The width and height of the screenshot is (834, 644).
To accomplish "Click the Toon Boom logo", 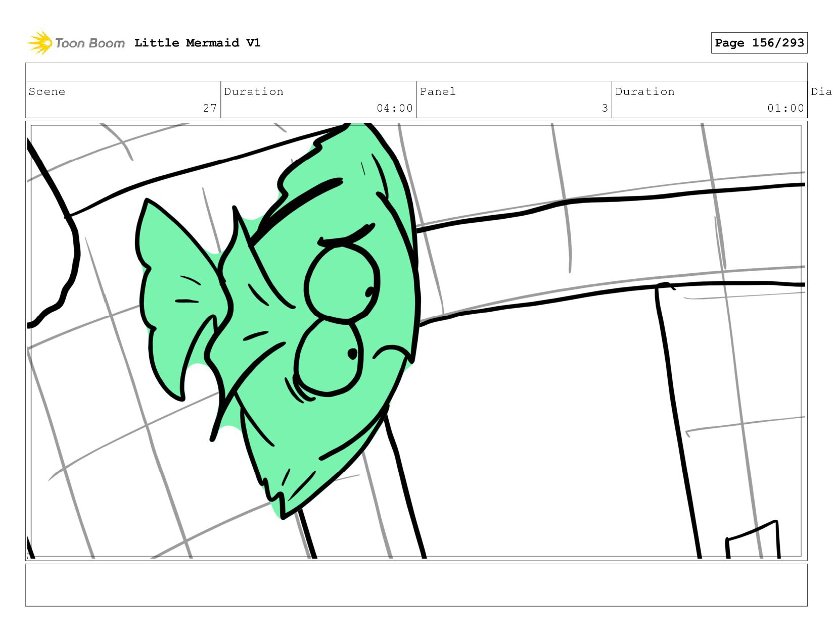I will coord(76,43).
